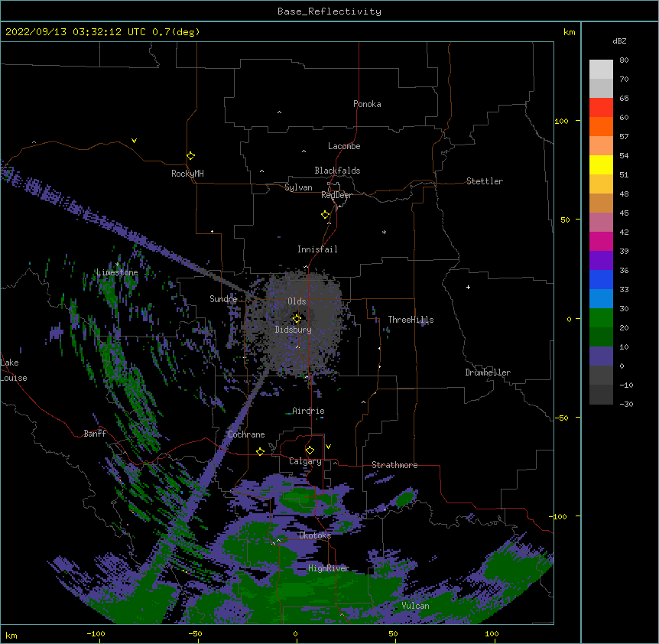Click the Base_Reflectivity title

(329, 11)
